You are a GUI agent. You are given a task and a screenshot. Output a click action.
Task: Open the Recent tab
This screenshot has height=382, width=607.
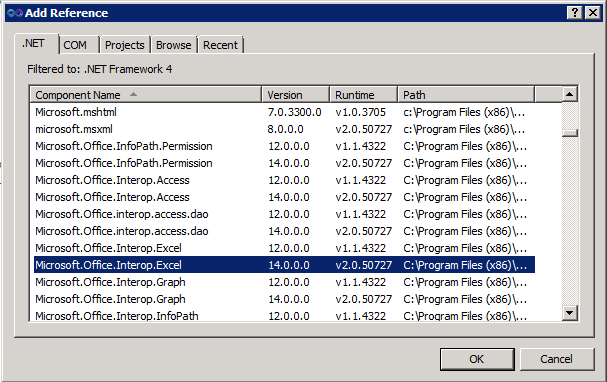[x=221, y=45]
